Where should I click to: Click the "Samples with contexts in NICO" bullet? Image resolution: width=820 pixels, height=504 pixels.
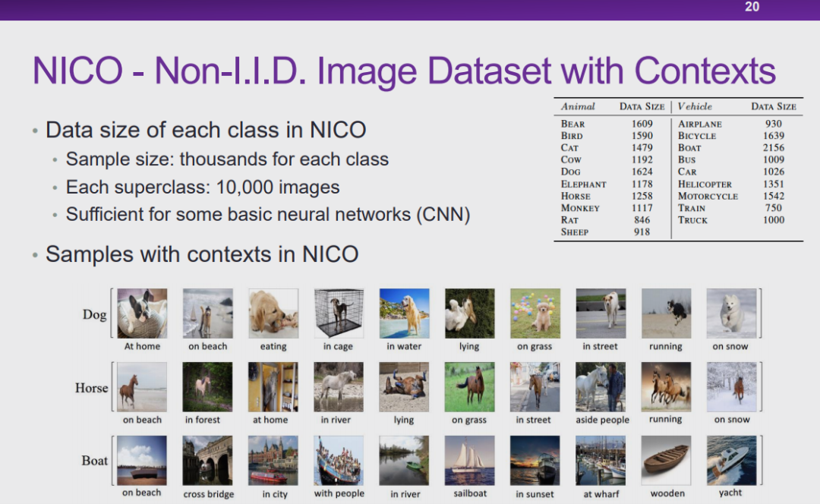201,254
